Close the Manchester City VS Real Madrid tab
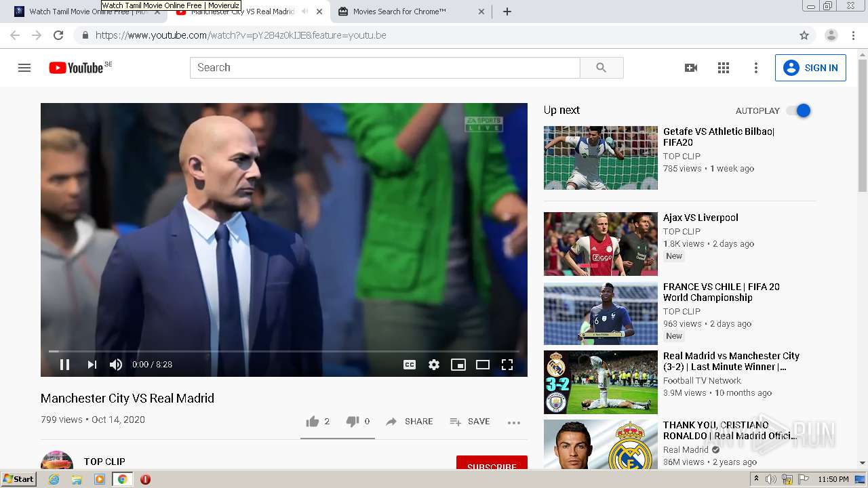Image resolution: width=868 pixels, height=488 pixels. click(319, 12)
